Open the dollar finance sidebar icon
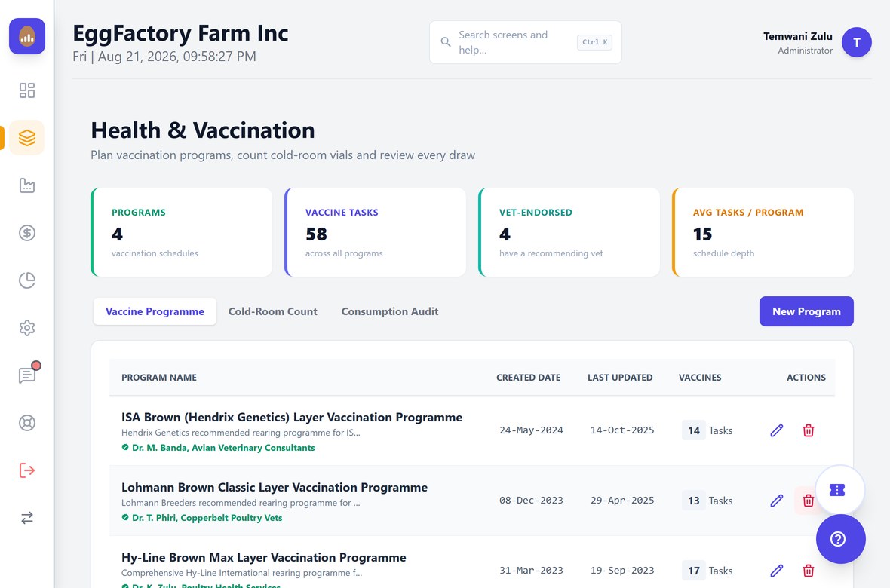 27,233
